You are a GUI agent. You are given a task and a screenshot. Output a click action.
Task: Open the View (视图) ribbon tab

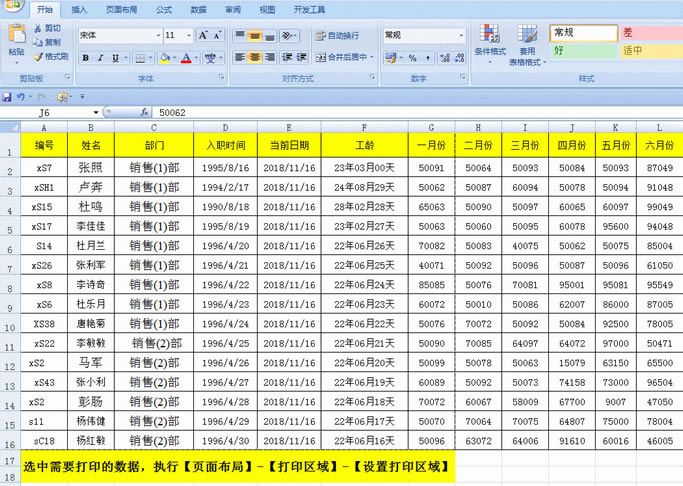pyautogui.click(x=267, y=10)
